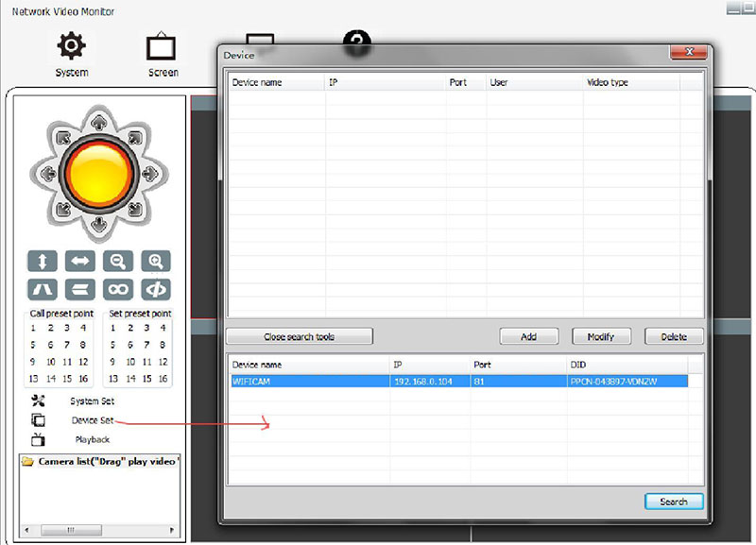Start the vertical patrol scan
Image resolution: width=756 pixels, height=545 pixels.
tap(43, 262)
